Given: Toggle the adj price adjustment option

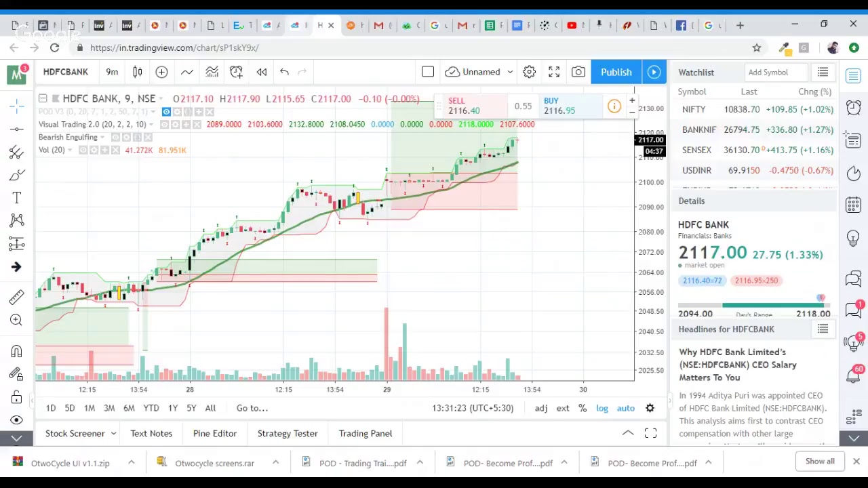Looking at the screenshot, I should tap(541, 408).
